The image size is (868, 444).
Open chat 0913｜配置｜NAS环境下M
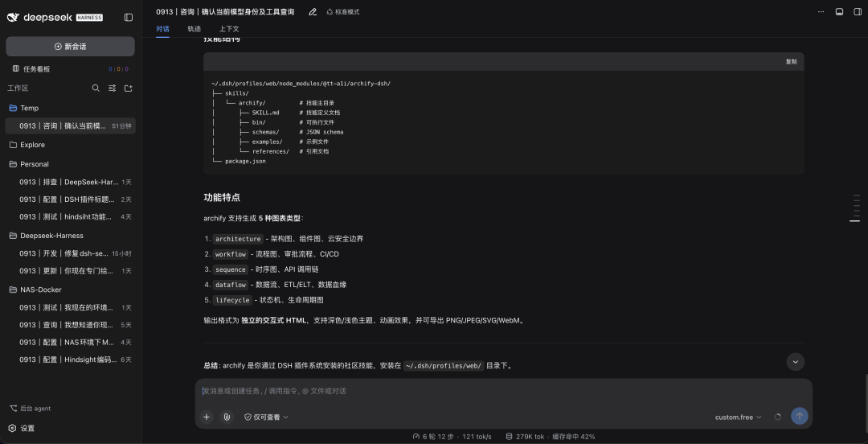click(x=70, y=343)
